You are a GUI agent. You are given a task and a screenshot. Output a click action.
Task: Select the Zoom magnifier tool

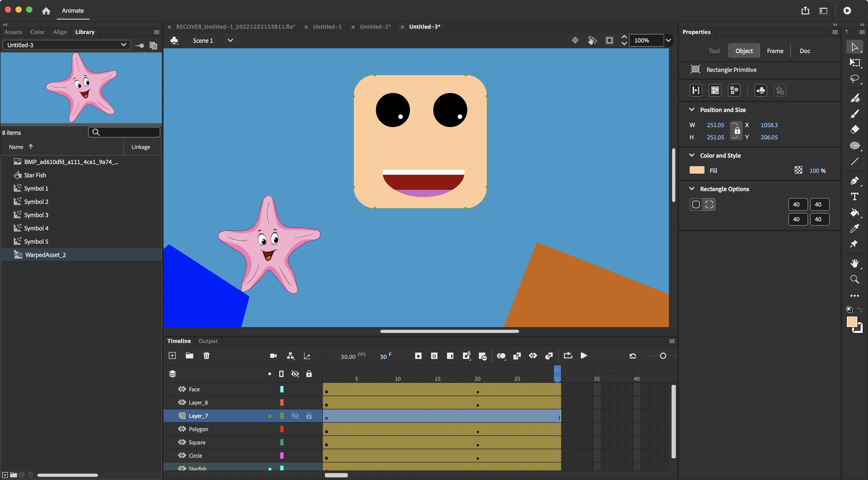(x=854, y=279)
